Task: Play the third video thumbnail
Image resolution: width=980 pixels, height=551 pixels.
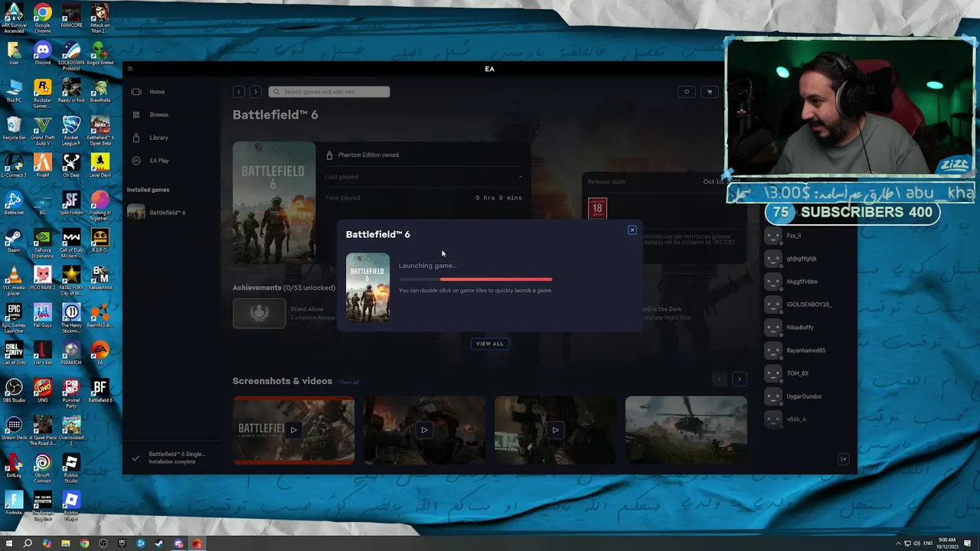Action: coord(555,429)
